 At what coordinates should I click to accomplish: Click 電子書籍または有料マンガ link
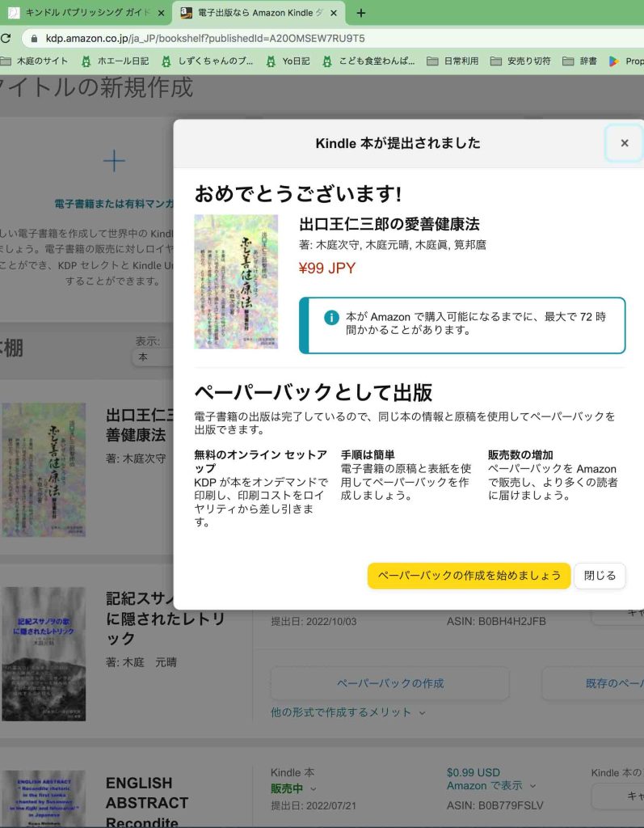[114, 204]
